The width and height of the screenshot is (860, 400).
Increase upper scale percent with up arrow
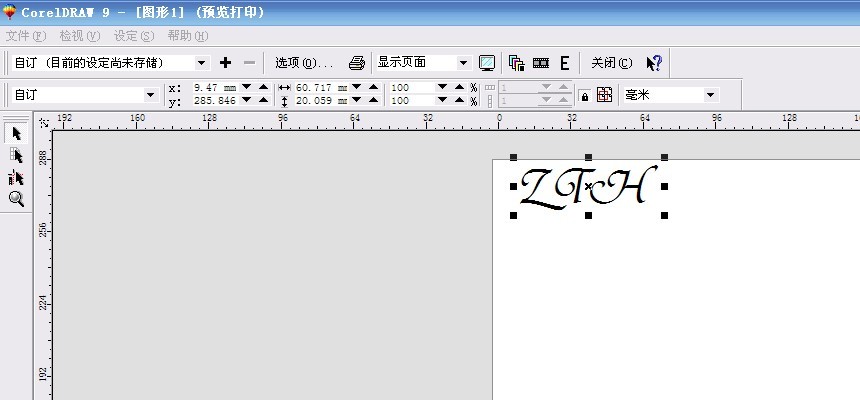[x=460, y=87]
